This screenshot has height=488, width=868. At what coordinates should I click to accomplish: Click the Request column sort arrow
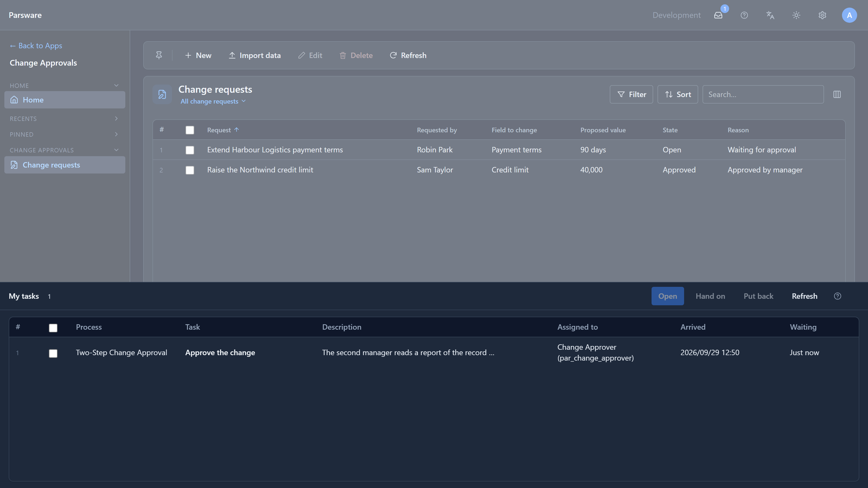(237, 130)
